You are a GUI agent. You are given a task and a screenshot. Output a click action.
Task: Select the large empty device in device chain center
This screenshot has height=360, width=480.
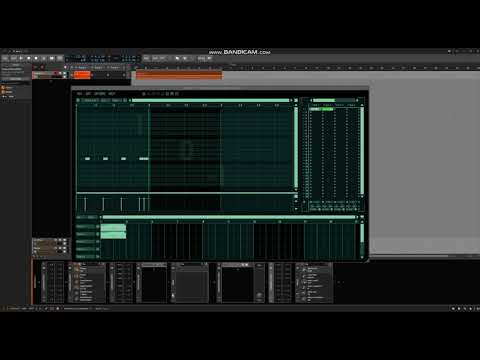click(x=189, y=283)
